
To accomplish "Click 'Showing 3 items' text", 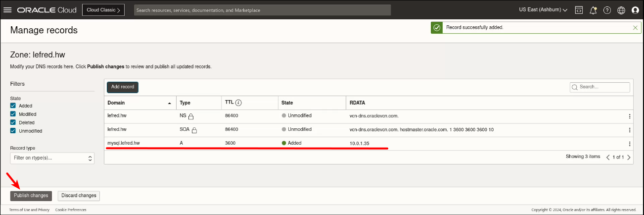I will pos(583,157).
